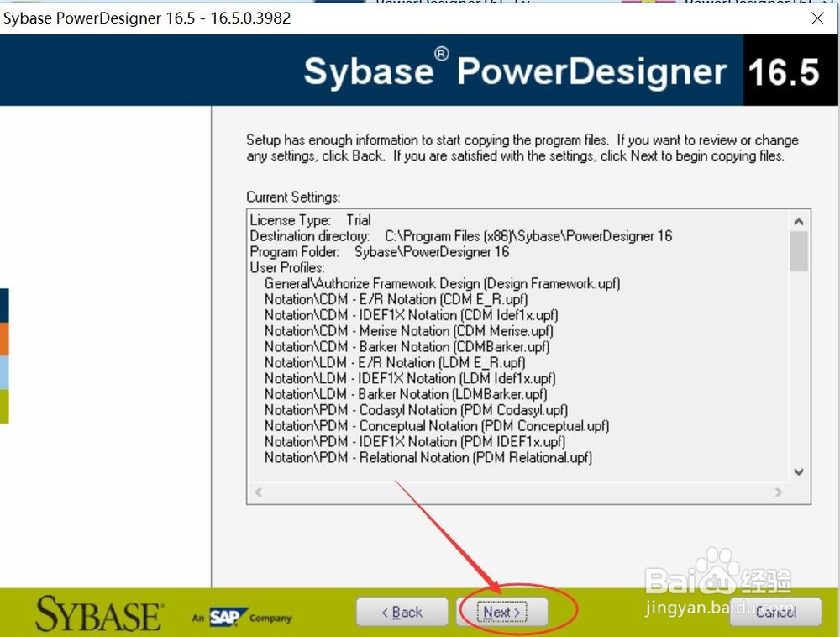The image size is (840, 637).
Task: Select 'Notation\CDM - E/R Notation' line
Action: (396, 299)
